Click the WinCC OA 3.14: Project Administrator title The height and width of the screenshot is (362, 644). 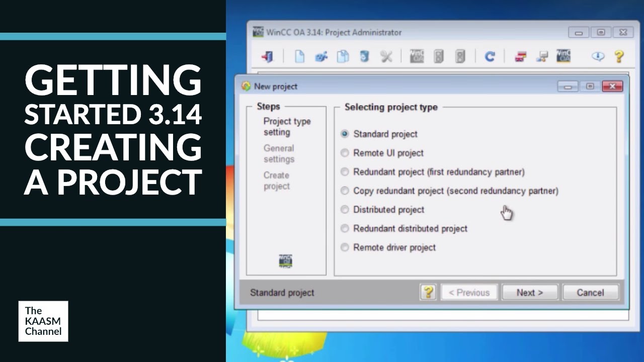[334, 32]
